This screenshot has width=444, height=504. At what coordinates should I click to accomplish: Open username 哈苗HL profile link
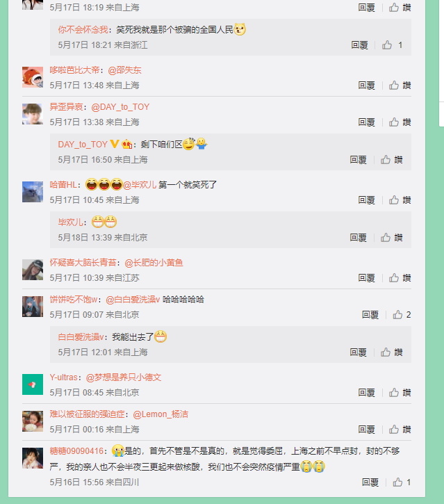(63, 185)
